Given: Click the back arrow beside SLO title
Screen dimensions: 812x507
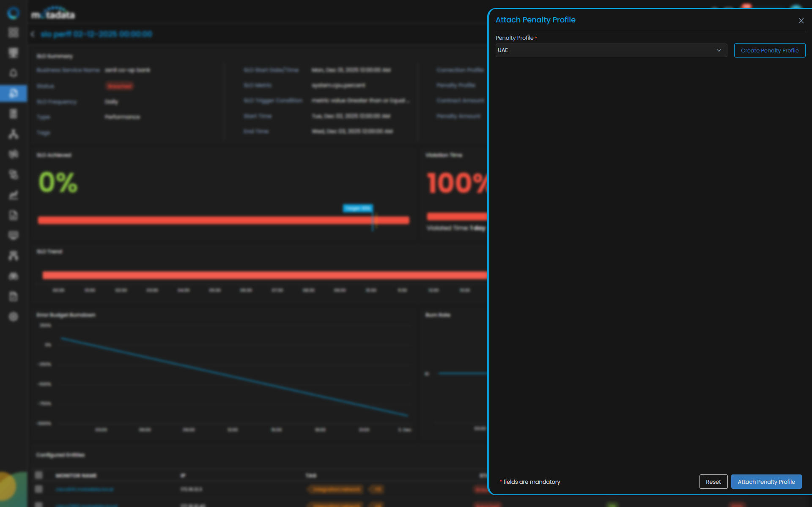Looking at the screenshot, I should point(33,34).
